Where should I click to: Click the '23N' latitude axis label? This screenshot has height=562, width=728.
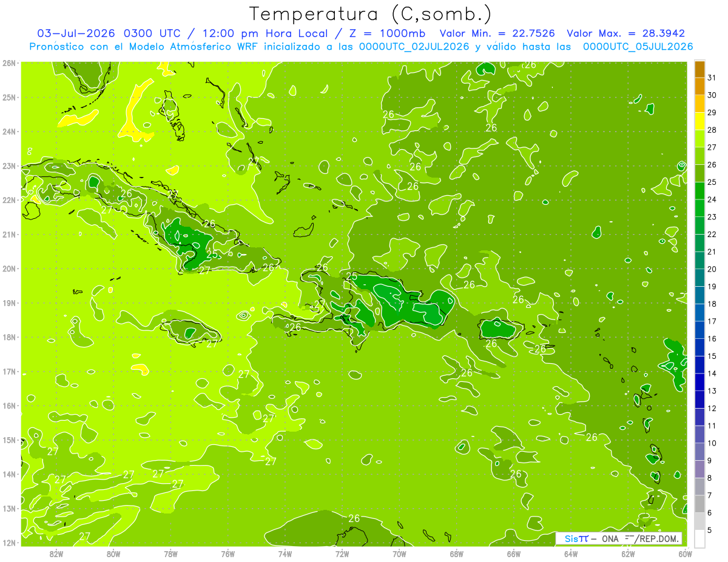coord(8,166)
